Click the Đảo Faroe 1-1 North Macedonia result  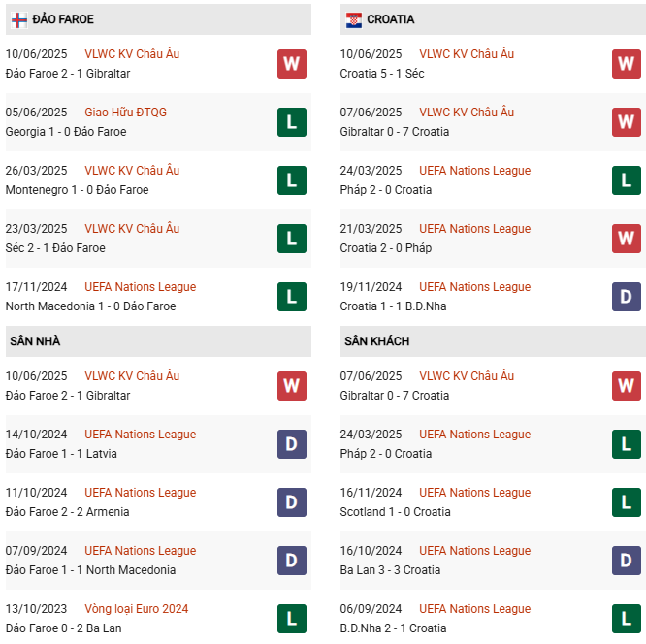point(90,570)
